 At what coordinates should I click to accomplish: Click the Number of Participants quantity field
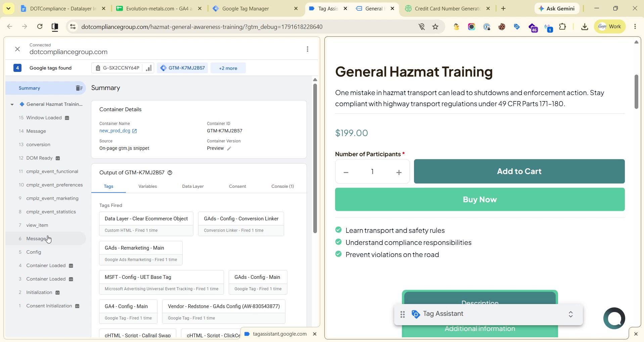click(372, 172)
